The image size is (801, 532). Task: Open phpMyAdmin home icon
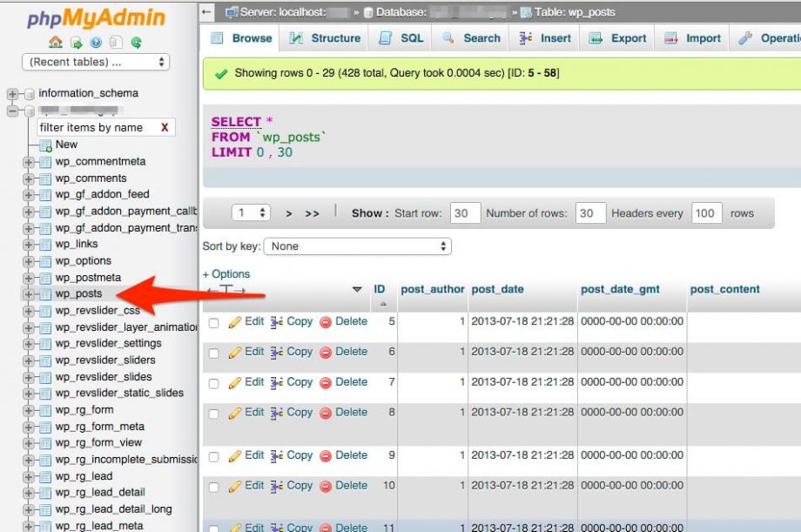click(56, 43)
